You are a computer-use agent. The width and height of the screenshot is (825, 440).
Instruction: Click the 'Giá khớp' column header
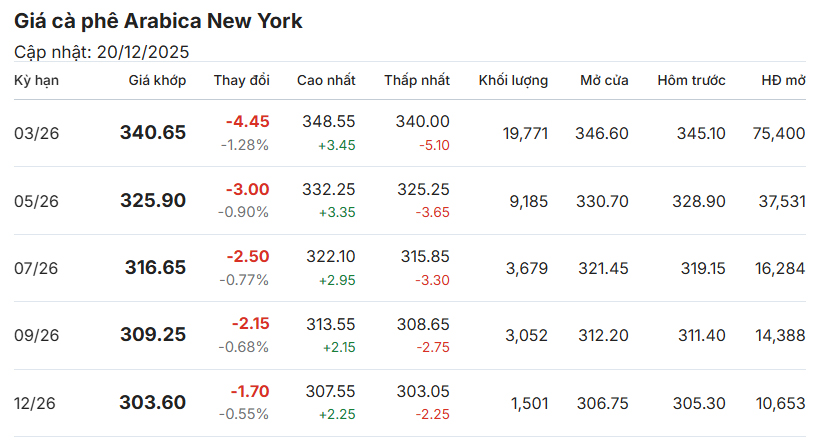[157, 80]
